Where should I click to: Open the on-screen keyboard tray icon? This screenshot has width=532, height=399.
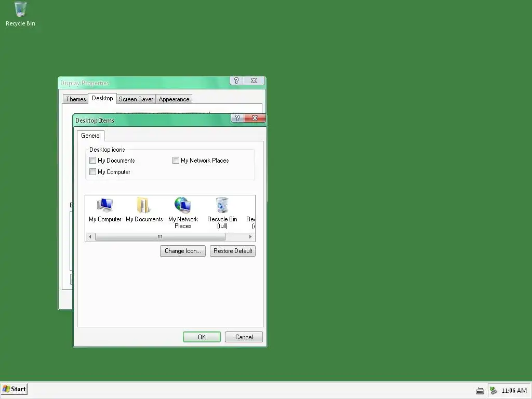click(x=480, y=391)
